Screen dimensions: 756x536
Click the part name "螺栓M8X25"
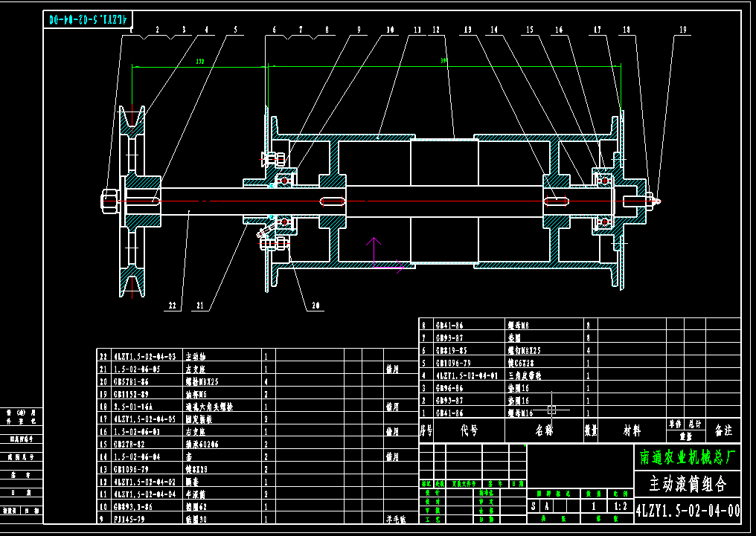pos(202,382)
